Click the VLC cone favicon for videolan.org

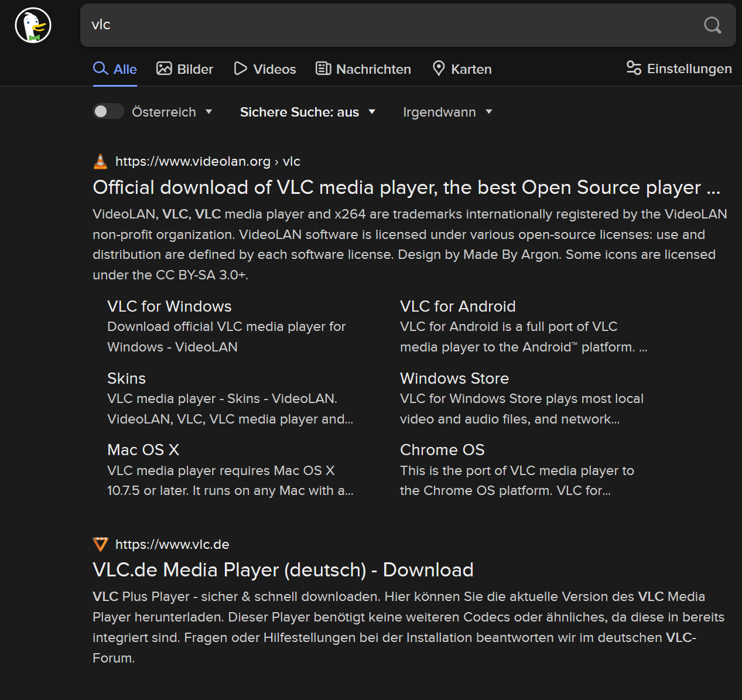click(x=101, y=161)
